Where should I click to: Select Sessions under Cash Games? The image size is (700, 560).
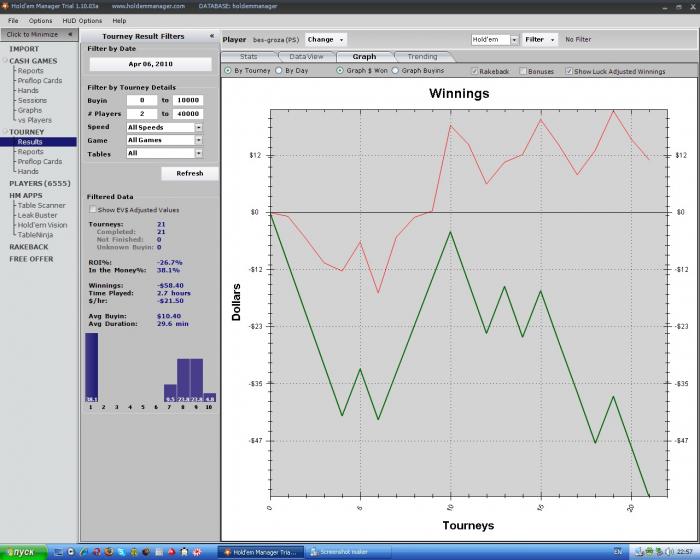pos(32,100)
